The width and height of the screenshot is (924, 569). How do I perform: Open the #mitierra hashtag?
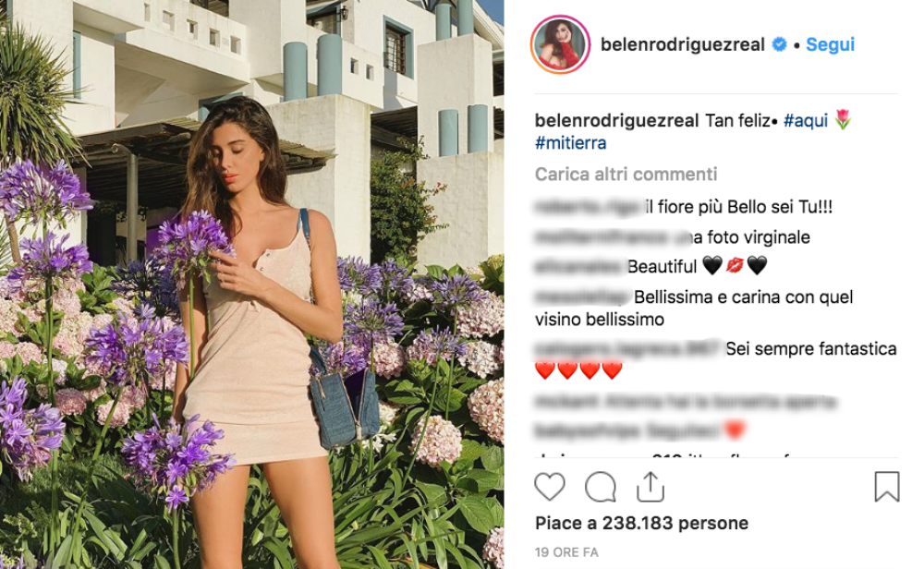point(570,143)
